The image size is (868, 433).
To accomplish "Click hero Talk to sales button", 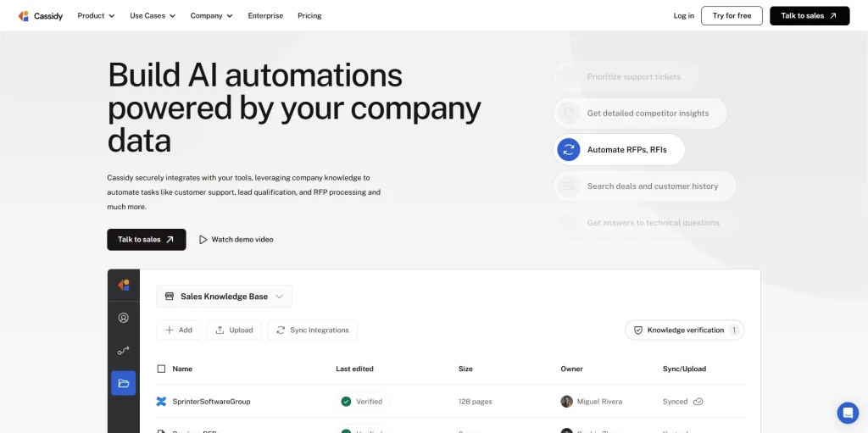I will (x=146, y=239).
